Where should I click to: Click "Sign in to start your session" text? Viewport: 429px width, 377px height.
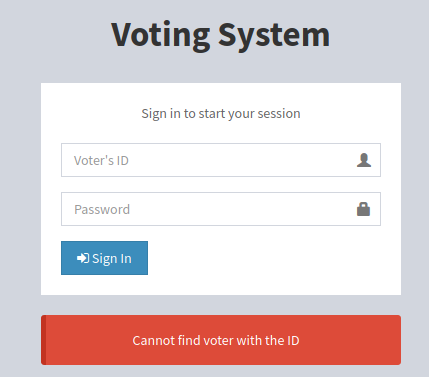pyautogui.click(x=221, y=114)
